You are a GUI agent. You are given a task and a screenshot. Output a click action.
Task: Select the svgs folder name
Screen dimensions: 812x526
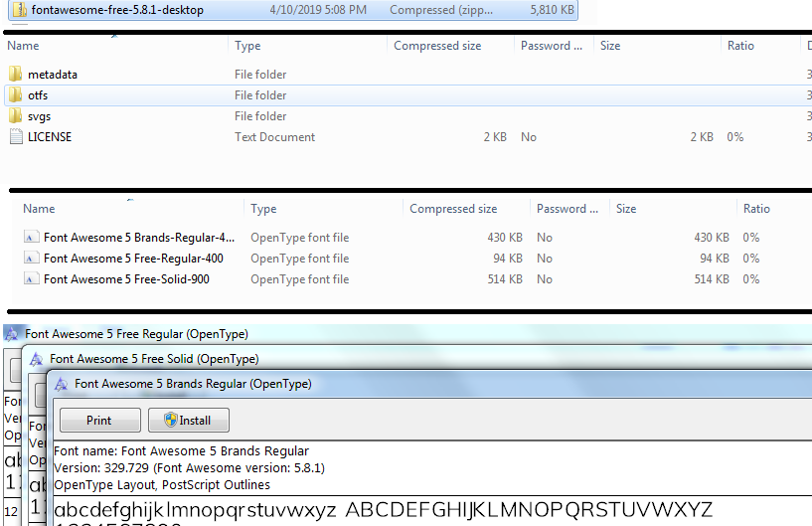pos(40,116)
